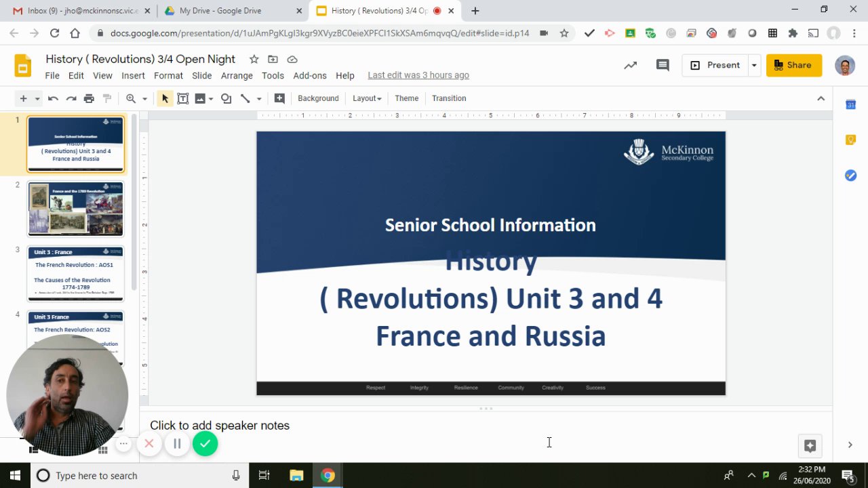Open Google Calendar side panel icon
Image resolution: width=868 pixels, height=488 pixels.
click(850, 104)
